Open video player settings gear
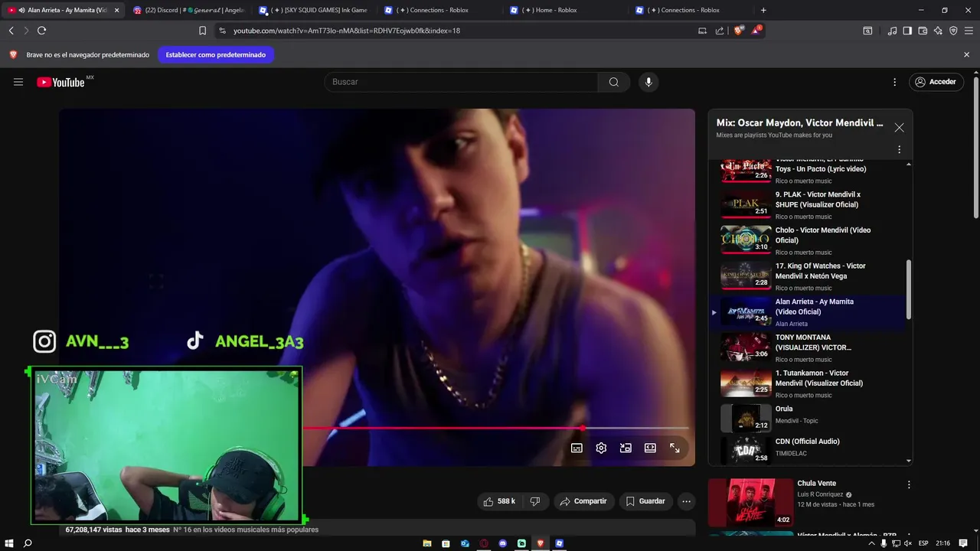Image resolution: width=980 pixels, height=551 pixels. point(601,448)
